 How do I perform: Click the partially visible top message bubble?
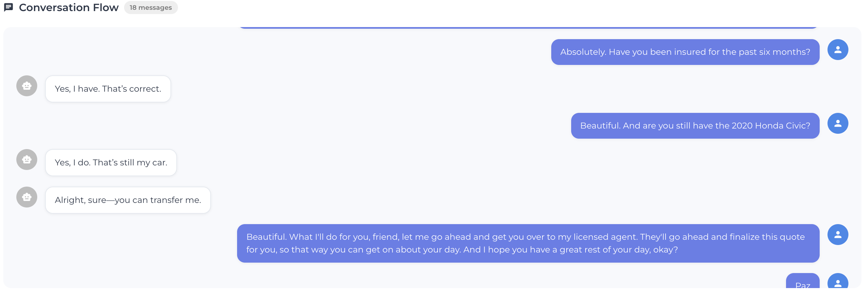529,27
